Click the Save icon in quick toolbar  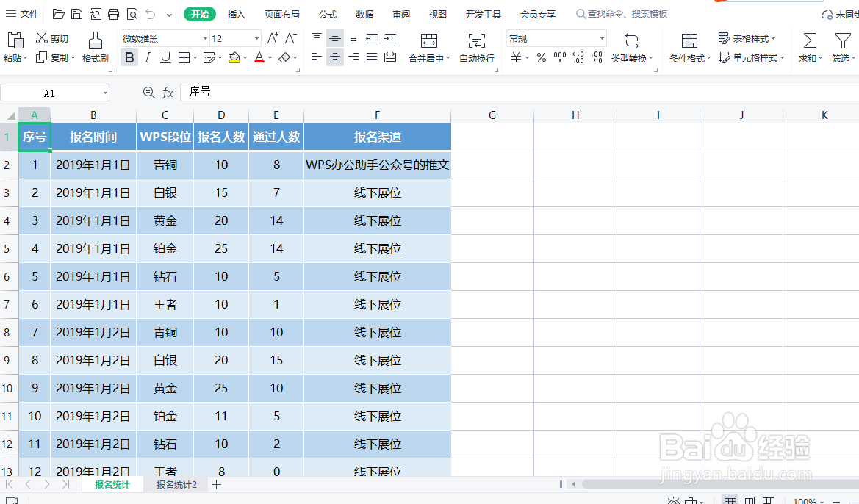point(76,14)
